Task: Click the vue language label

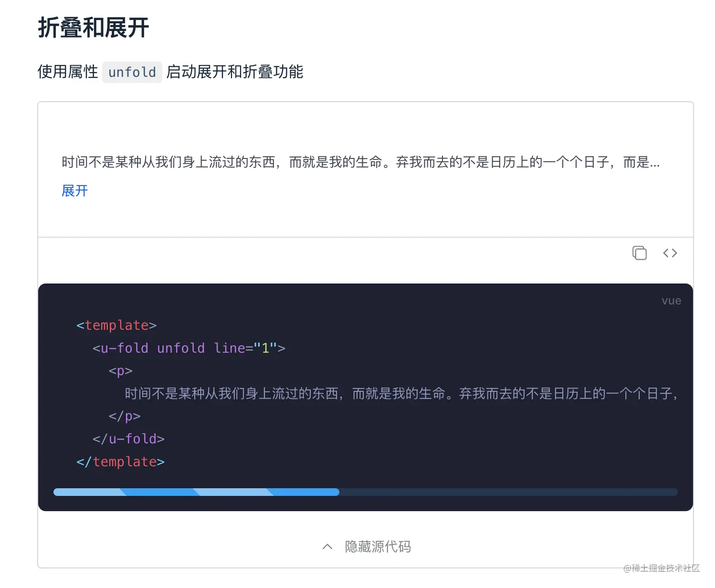Action: [x=671, y=301]
